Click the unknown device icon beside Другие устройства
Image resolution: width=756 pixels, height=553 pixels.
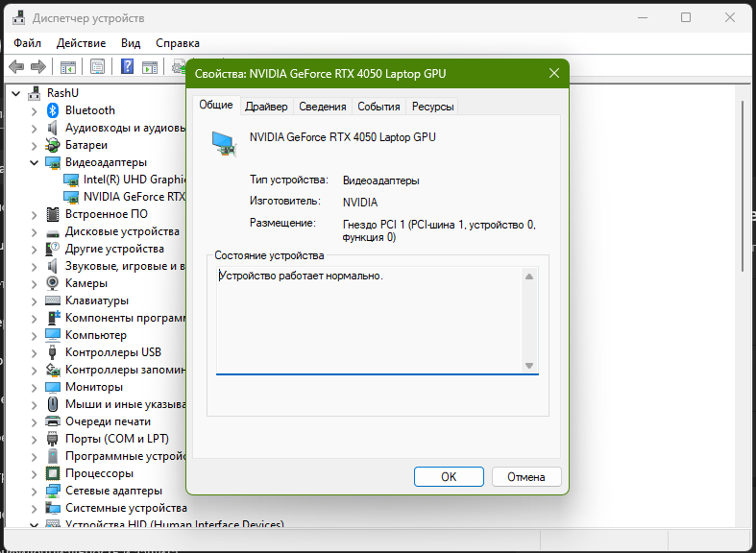pyautogui.click(x=52, y=249)
